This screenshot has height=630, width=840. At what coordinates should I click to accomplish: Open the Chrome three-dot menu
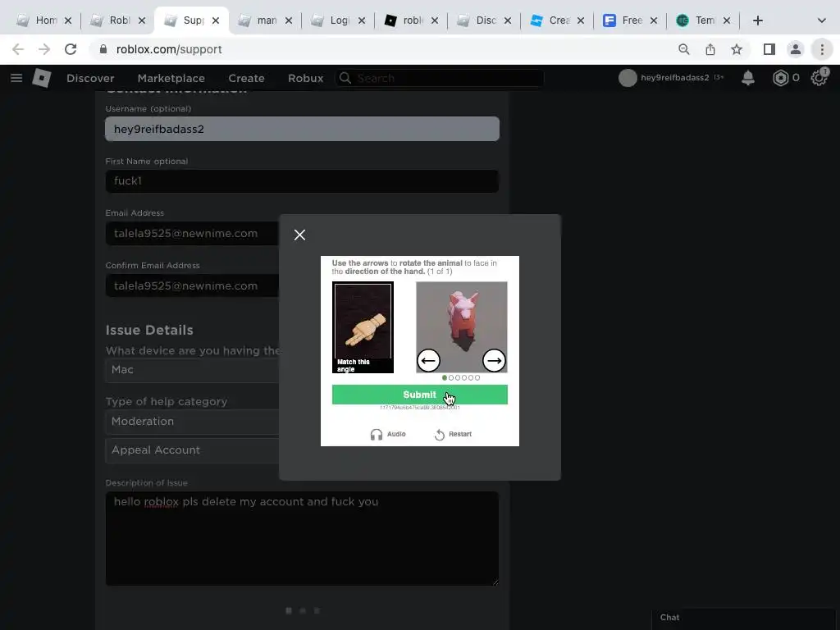coord(822,49)
